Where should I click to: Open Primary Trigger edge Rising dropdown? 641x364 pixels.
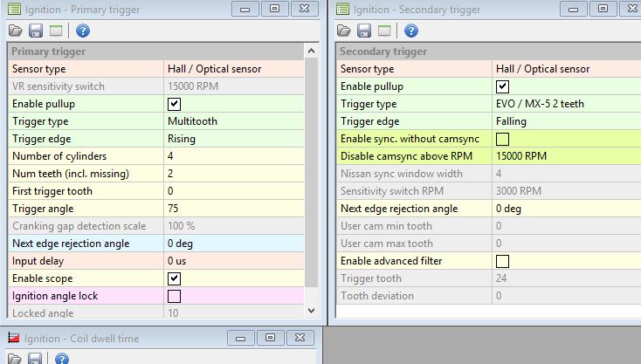[x=233, y=139]
